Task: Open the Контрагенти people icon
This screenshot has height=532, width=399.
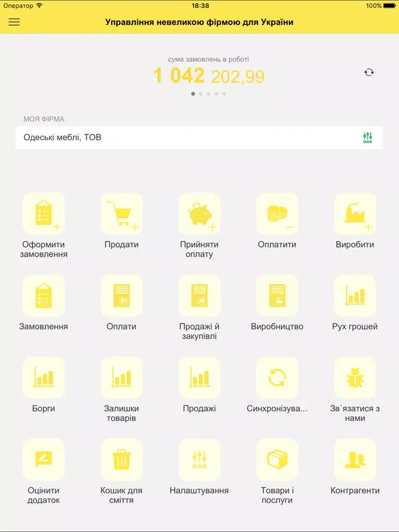Action: point(355,460)
